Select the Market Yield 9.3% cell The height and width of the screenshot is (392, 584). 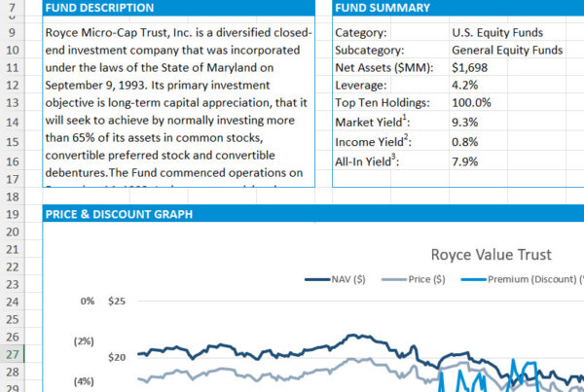465,123
